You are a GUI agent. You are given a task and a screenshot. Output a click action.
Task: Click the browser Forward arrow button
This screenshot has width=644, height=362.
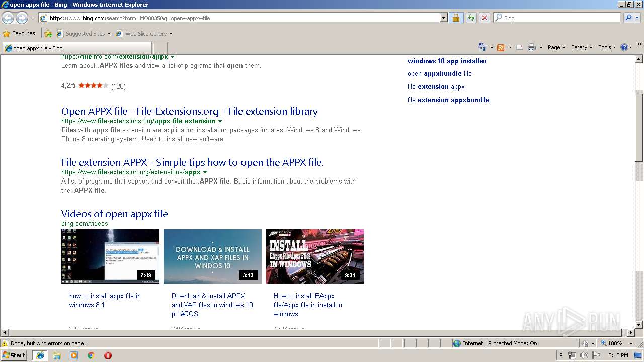coord(22,18)
